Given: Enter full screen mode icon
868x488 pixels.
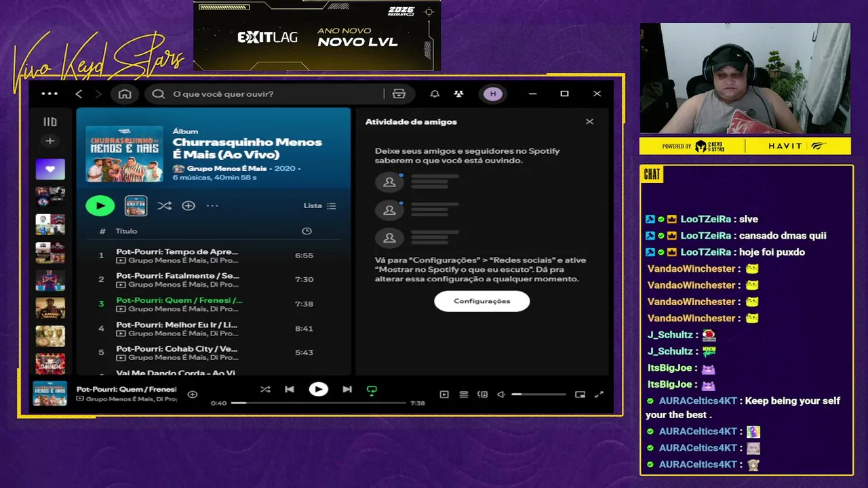Looking at the screenshot, I should point(599,394).
